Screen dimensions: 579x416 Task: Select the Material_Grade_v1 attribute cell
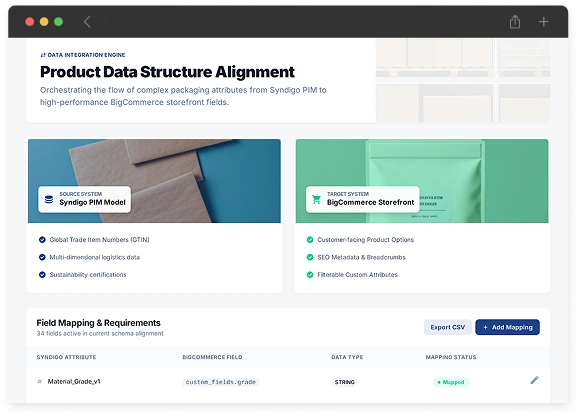[x=74, y=381]
